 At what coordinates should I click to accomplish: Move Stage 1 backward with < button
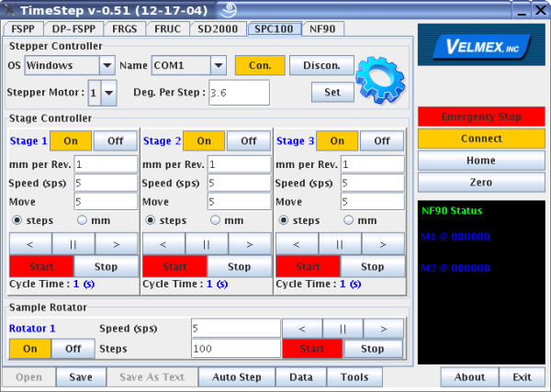[30, 244]
